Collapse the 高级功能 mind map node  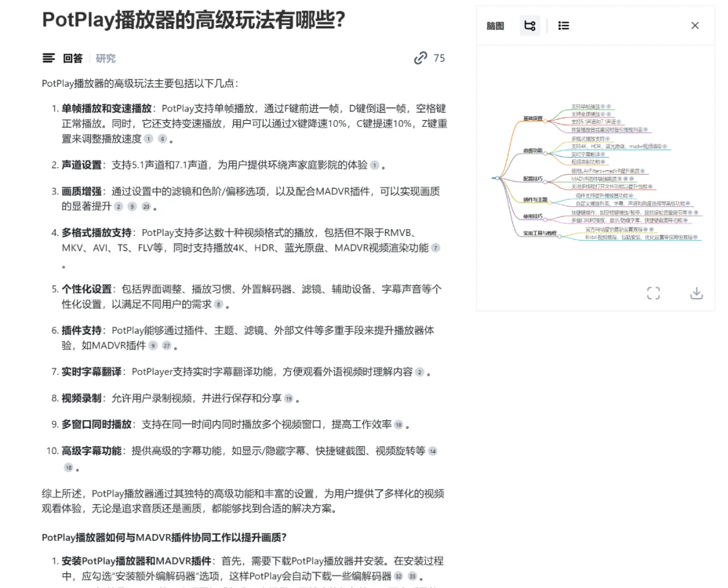[x=546, y=153]
